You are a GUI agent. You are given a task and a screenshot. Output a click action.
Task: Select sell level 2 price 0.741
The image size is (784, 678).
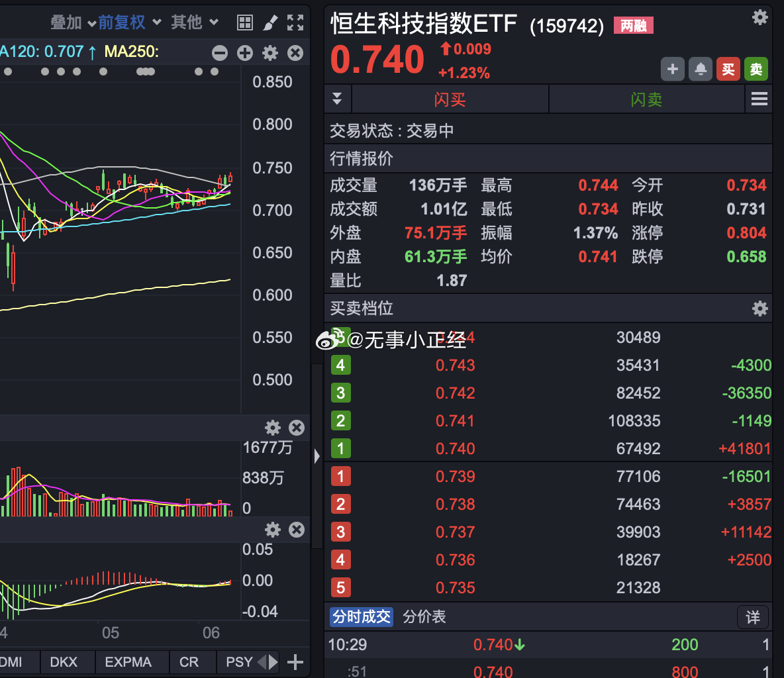click(x=455, y=421)
